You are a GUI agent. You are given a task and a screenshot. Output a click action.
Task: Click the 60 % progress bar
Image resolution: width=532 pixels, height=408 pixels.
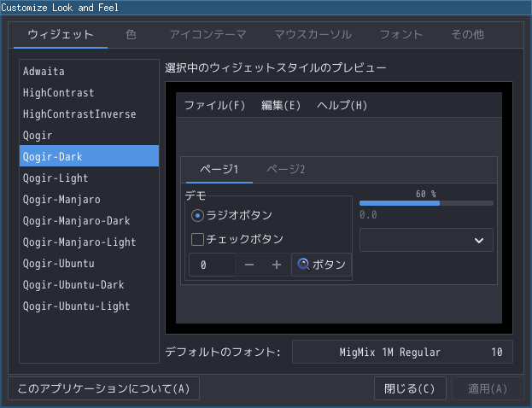(x=426, y=203)
